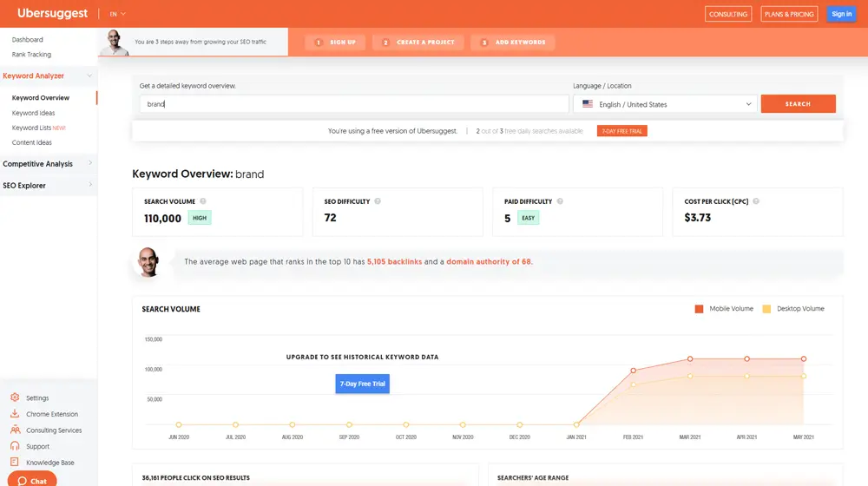Expand the SEO Explorer section
The width and height of the screenshot is (868, 486).
47,186
